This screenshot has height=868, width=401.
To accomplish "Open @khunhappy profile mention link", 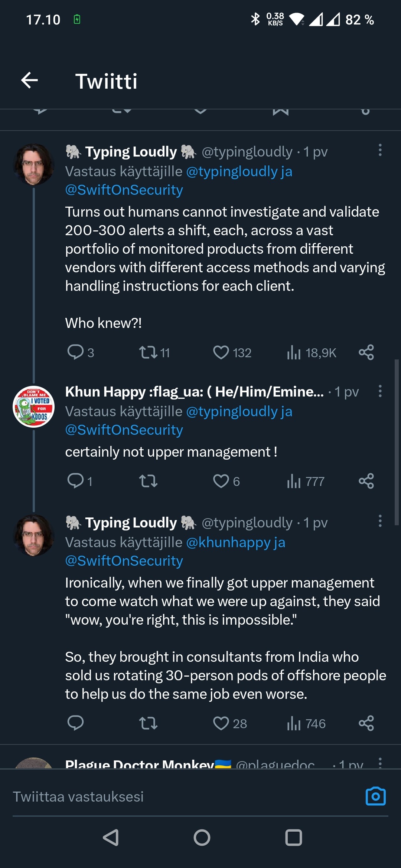I will [x=228, y=542].
